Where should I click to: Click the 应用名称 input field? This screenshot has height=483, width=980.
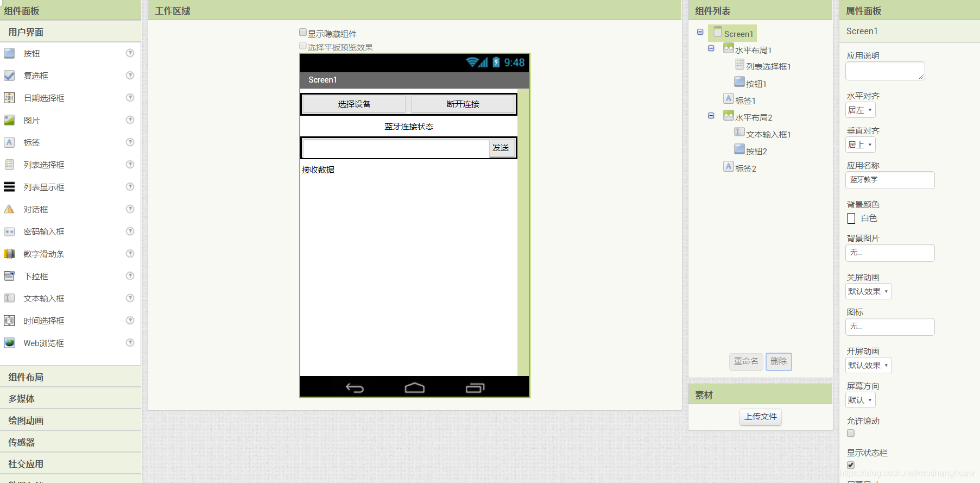tap(890, 180)
